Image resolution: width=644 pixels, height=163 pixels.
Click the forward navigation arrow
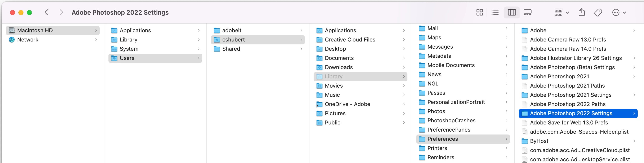click(x=61, y=13)
